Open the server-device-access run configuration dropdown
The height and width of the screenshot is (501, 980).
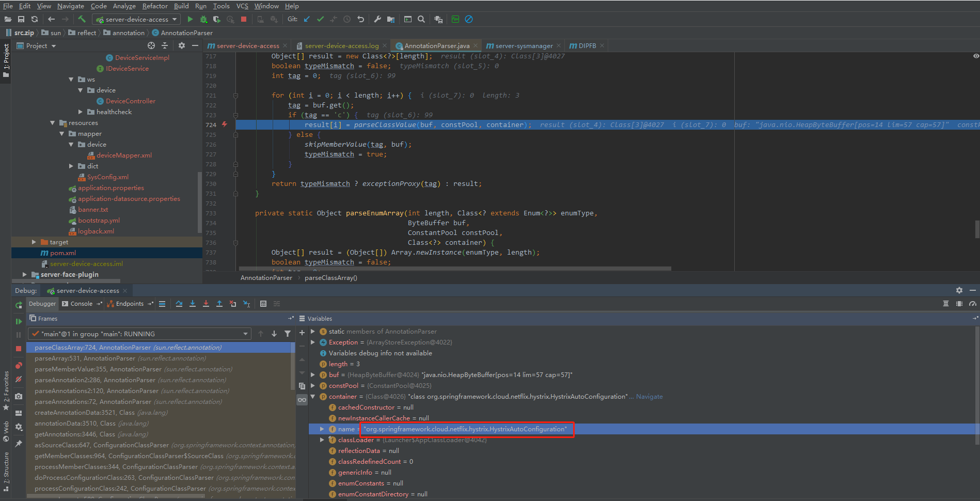click(x=137, y=19)
